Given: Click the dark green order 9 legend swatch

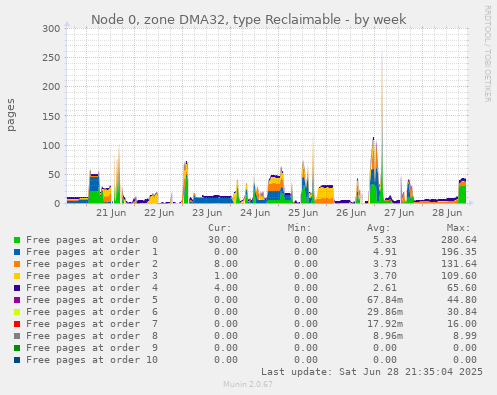Looking at the screenshot, I should click(17, 348).
